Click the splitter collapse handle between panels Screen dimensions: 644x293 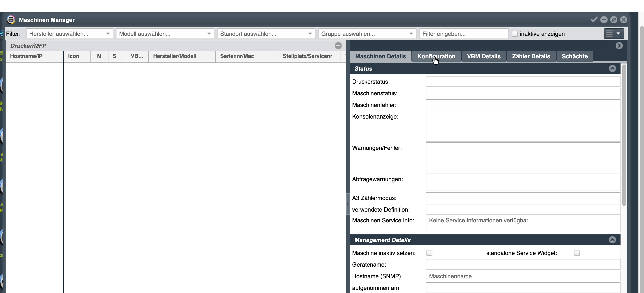coord(348,204)
